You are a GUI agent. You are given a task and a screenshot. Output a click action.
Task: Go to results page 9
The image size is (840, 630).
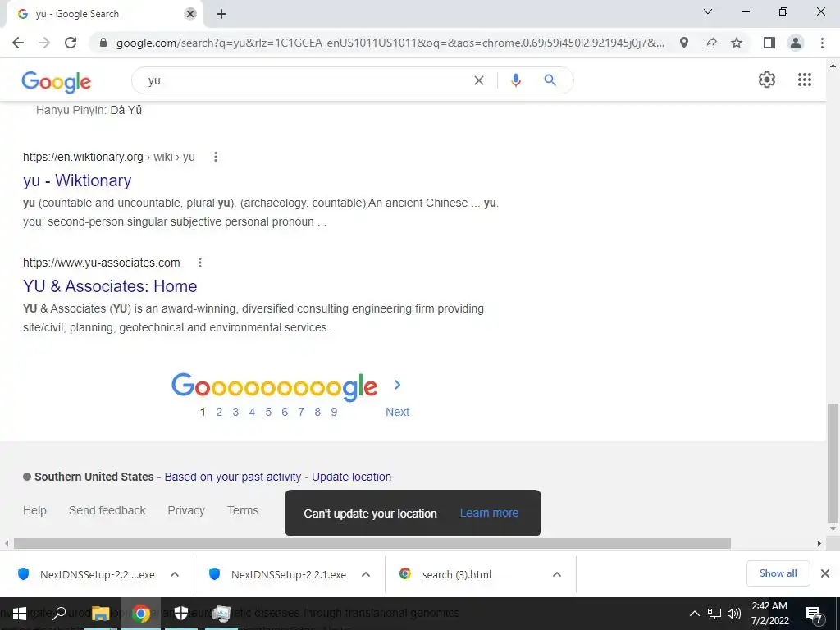tap(334, 412)
